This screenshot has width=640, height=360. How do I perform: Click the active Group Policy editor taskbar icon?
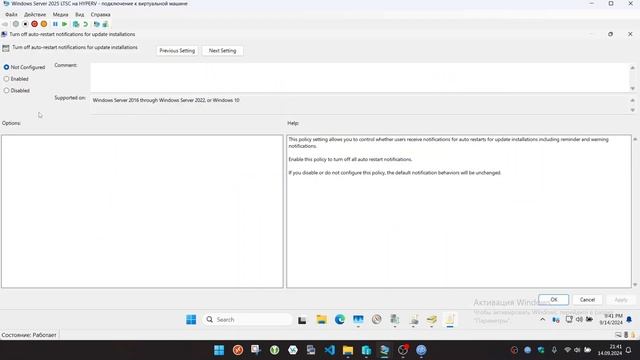pos(450,320)
